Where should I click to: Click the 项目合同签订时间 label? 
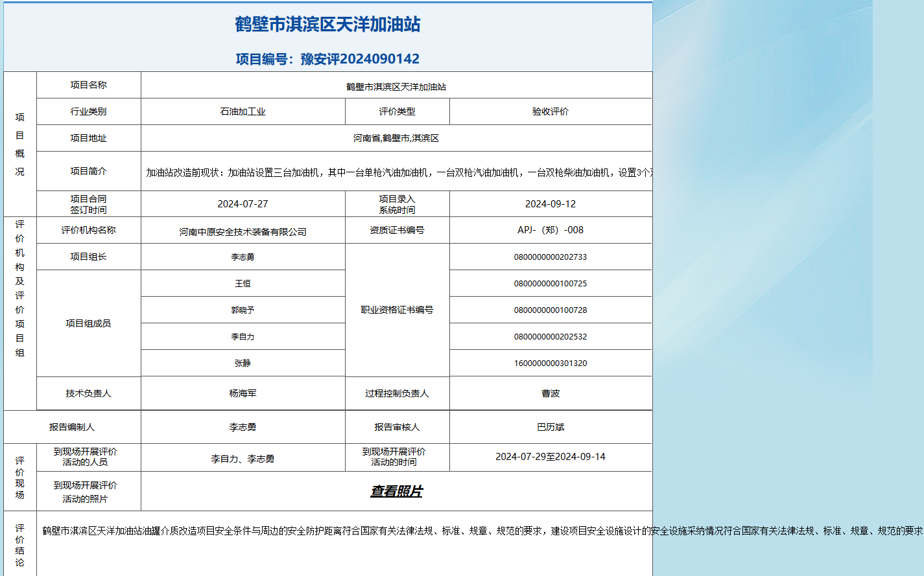tap(89, 204)
